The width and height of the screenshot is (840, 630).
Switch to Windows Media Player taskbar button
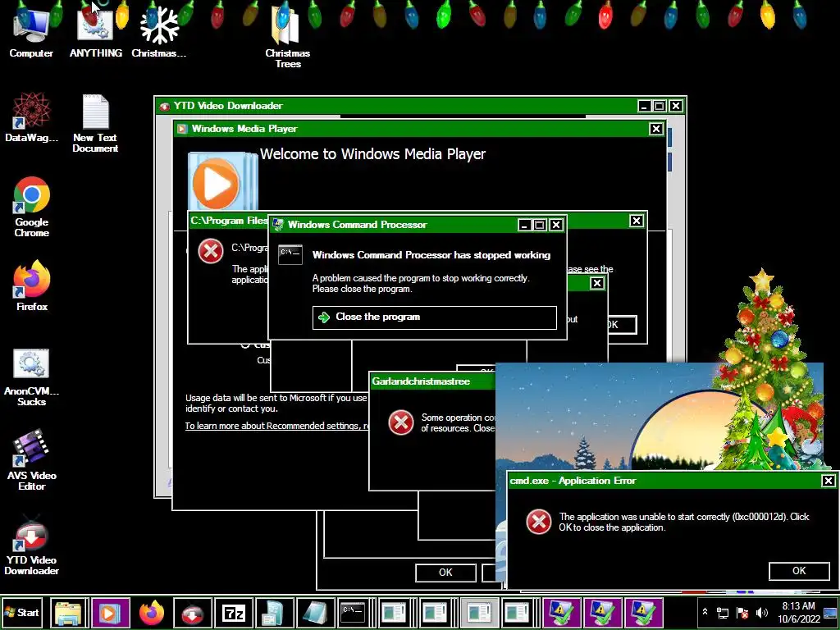tap(111, 612)
